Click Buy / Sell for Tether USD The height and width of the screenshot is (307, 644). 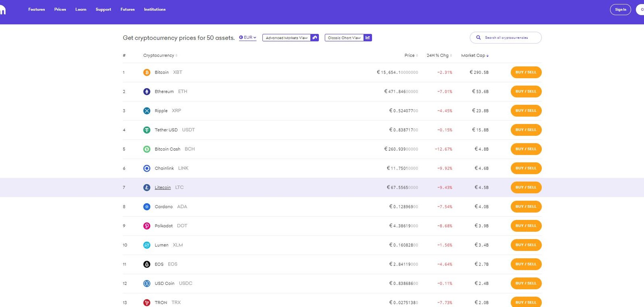point(526,130)
